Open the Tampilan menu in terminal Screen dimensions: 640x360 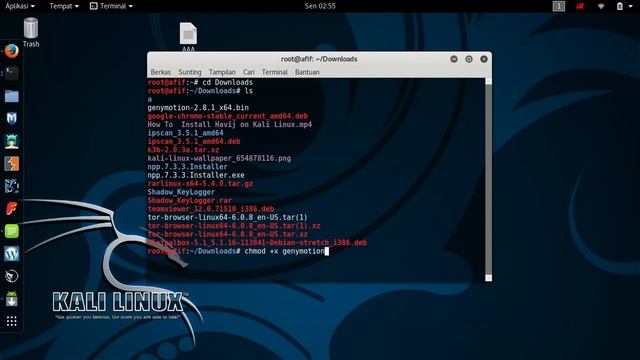[x=222, y=72]
